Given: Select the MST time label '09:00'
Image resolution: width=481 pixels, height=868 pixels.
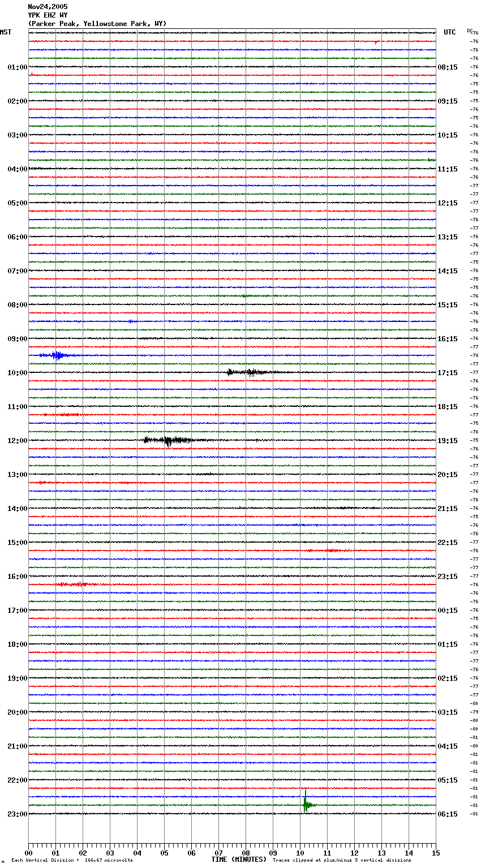Looking at the screenshot, I should (x=18, y=339).
